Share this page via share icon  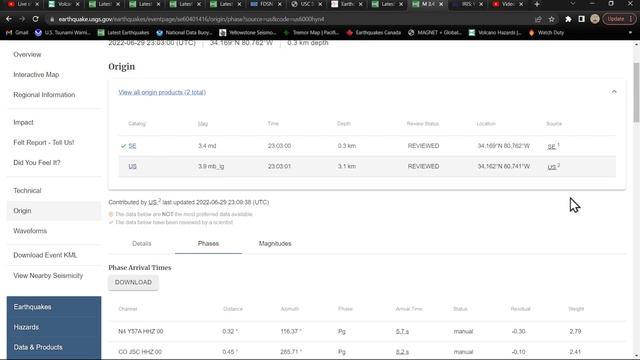538,19
